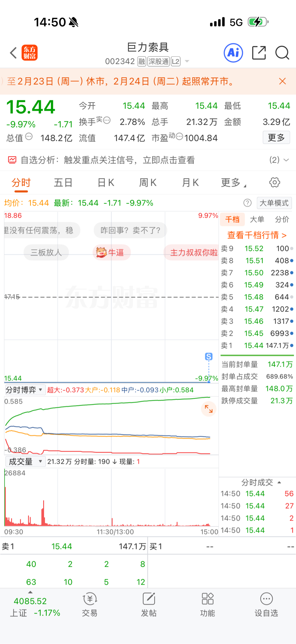Open the 自选分析 signal message

pyautogui.click(x=108, y=160)
